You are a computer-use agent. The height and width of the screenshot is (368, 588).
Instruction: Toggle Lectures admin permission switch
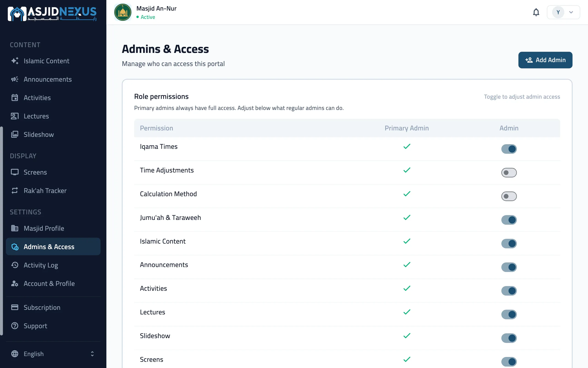(x=509, y=314)
